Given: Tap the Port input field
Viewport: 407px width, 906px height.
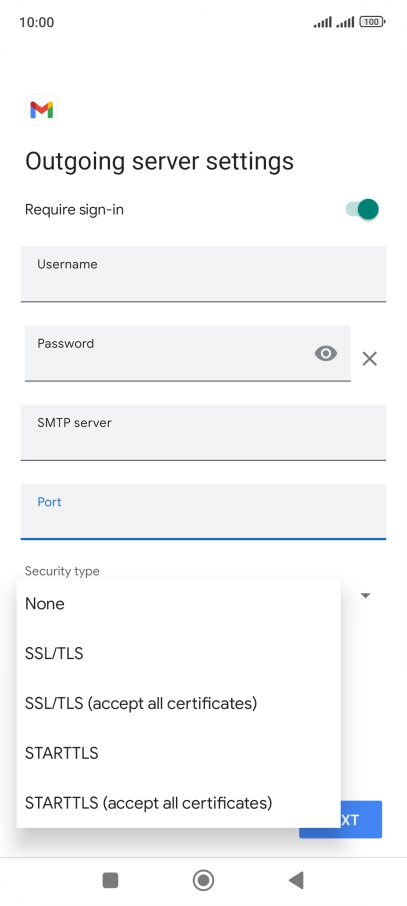Looking at the screenshot, I should [203, 511].
